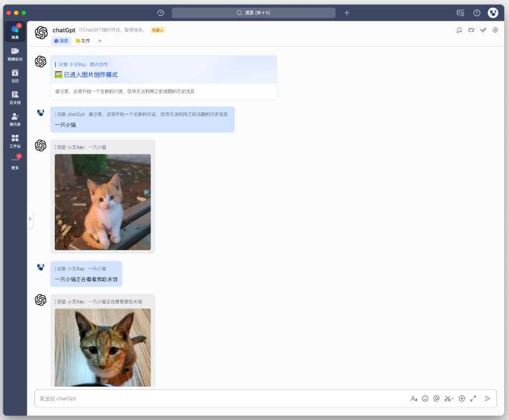
Task: Open the Calendar (日历) in the sidebar
Action: [15, 76]
